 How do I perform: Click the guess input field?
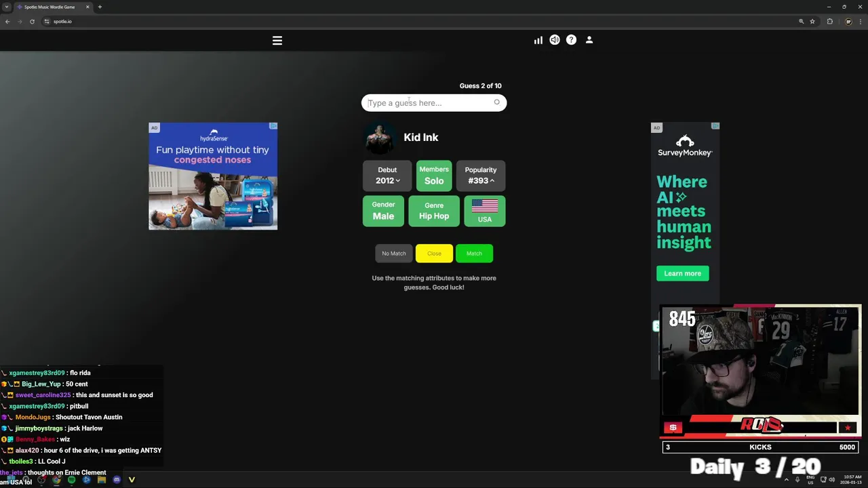pyautogui.click(x=434, y=103)
